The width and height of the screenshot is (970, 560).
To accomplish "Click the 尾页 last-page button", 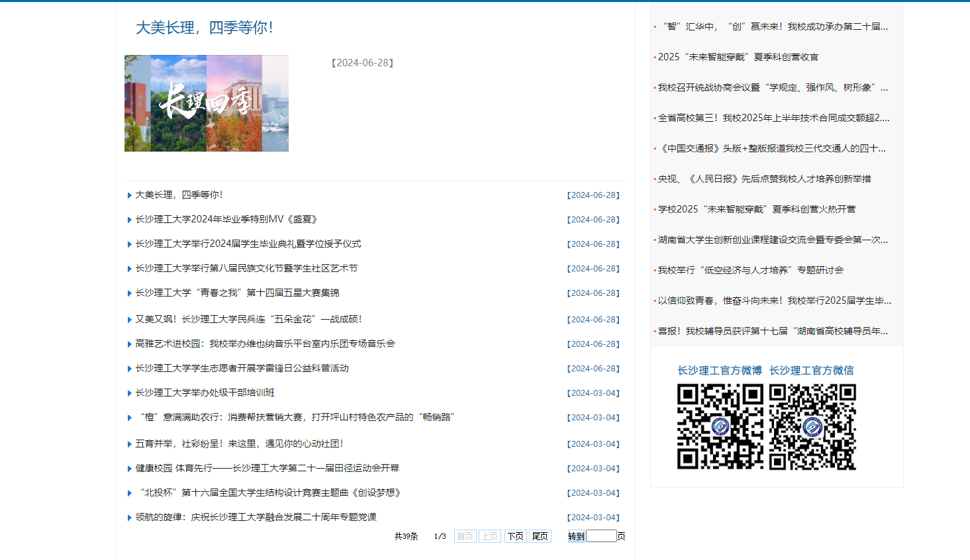I will click(540, 536).
